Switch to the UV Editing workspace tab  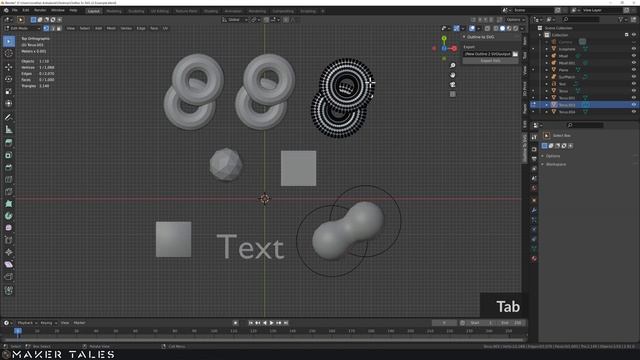pyautogui.click(x=159, y=11)
